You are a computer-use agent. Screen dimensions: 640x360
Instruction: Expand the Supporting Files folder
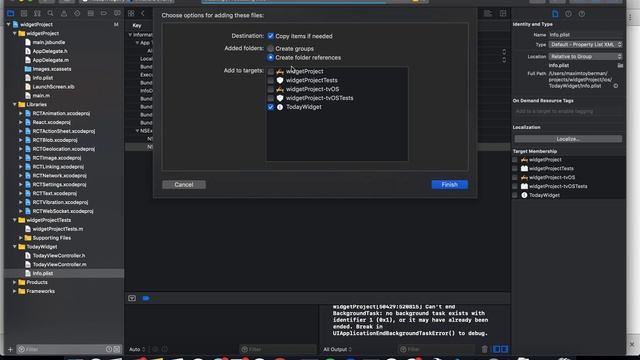pos(21,238)
